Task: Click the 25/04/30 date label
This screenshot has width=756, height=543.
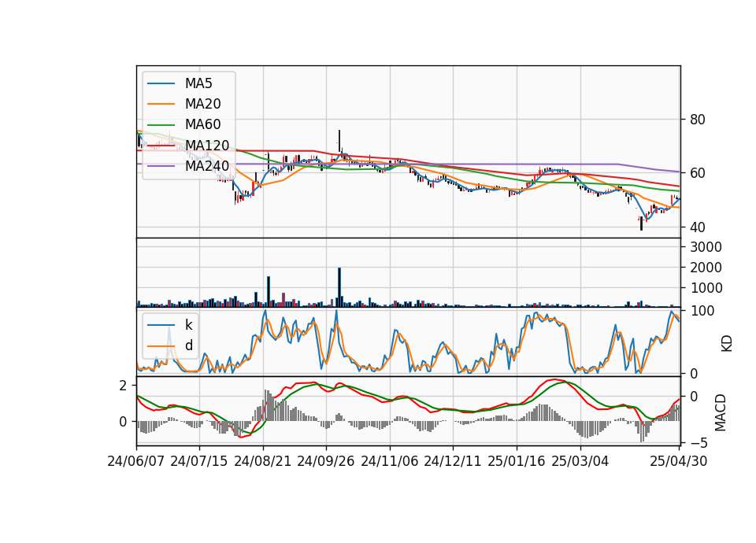Action: [679, 462]
